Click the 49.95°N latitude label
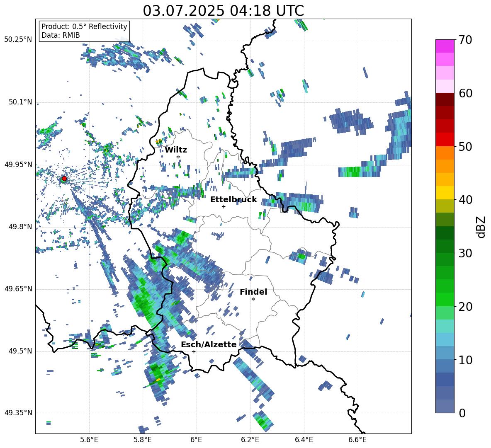The height and width of the screenshot is (448, 491). tap(18, 165)
